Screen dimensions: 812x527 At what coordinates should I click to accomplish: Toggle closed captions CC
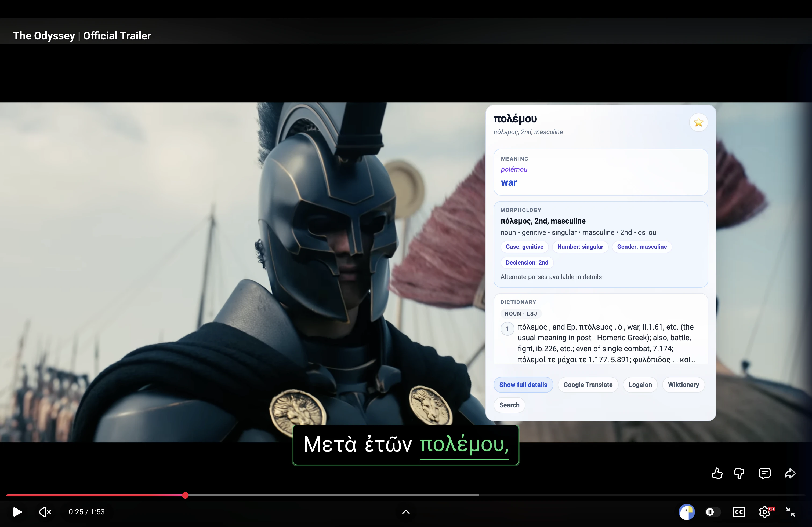[x=739, y=512]
